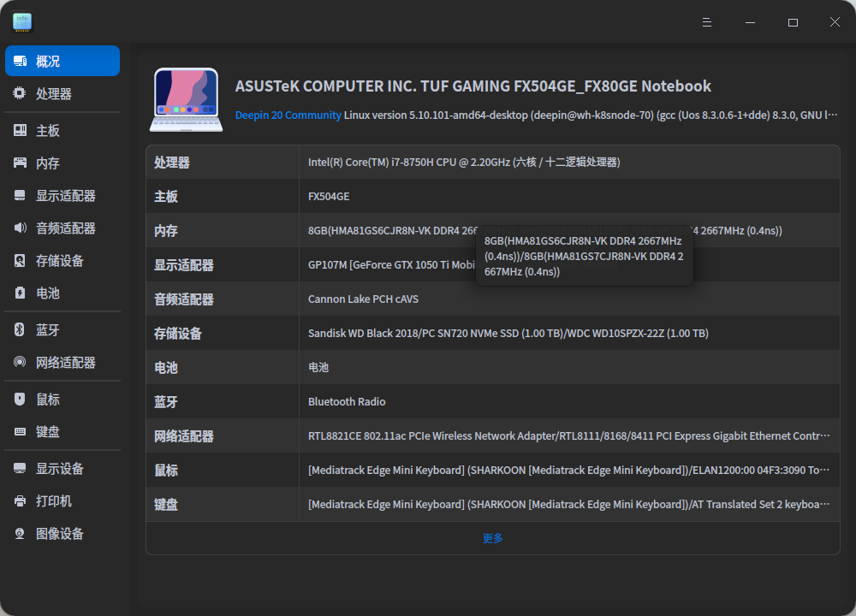Click the device manager app icon in title bar
The width and height of the screenshot is (856, 616).
[x=22, y=22]
